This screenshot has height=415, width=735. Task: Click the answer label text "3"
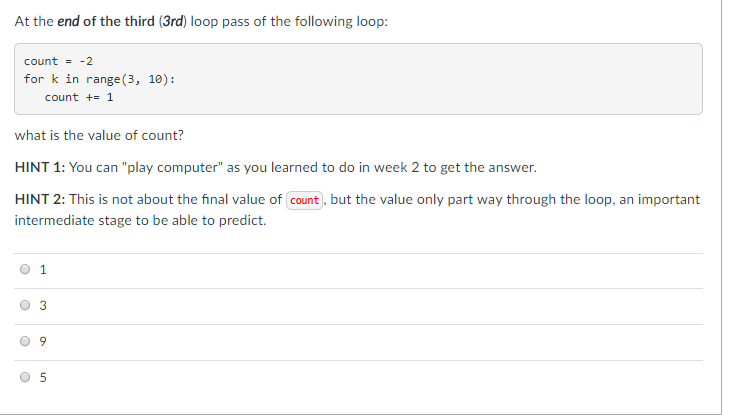[43, 306]
